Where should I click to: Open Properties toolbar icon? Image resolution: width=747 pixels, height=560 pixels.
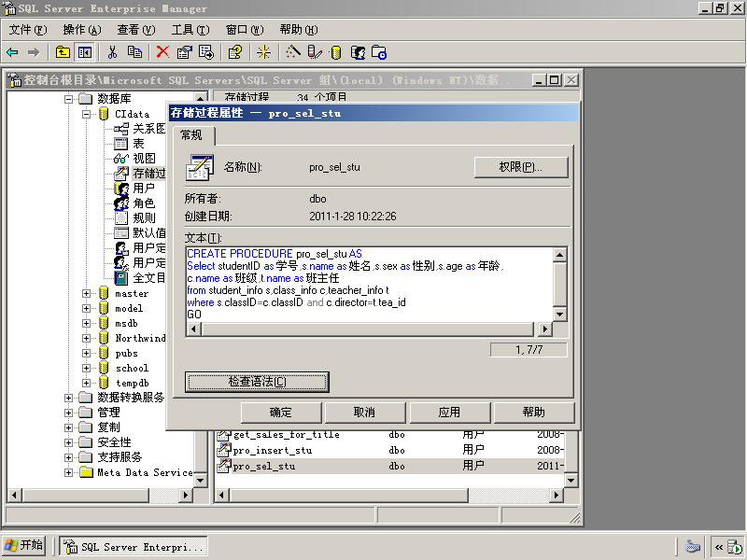coord(184,52)
